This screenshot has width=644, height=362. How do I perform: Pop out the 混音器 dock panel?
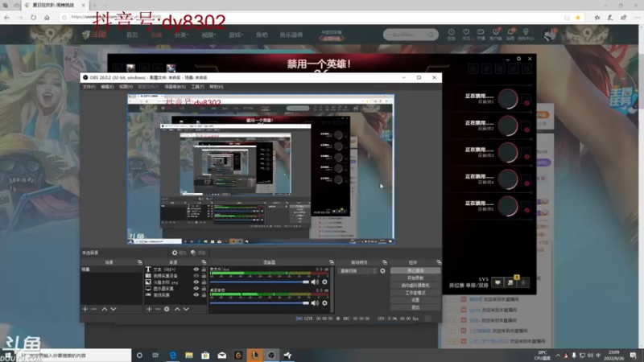click(x=332, y=262)
